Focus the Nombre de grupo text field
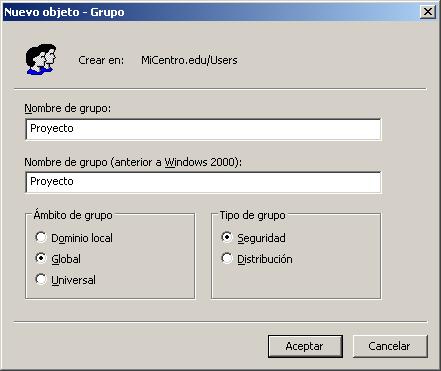The image size is (441, 371). pos(203,129)
